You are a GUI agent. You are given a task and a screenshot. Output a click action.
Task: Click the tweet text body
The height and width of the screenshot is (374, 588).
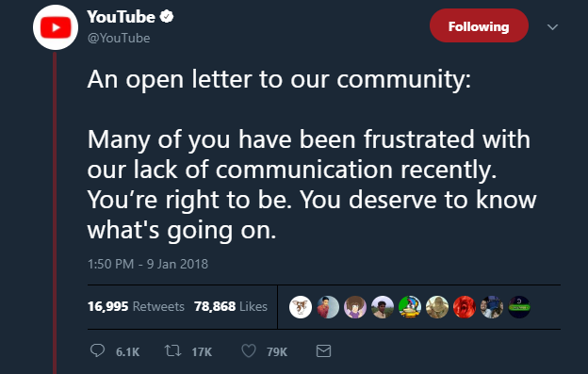[x=312, y=154]
